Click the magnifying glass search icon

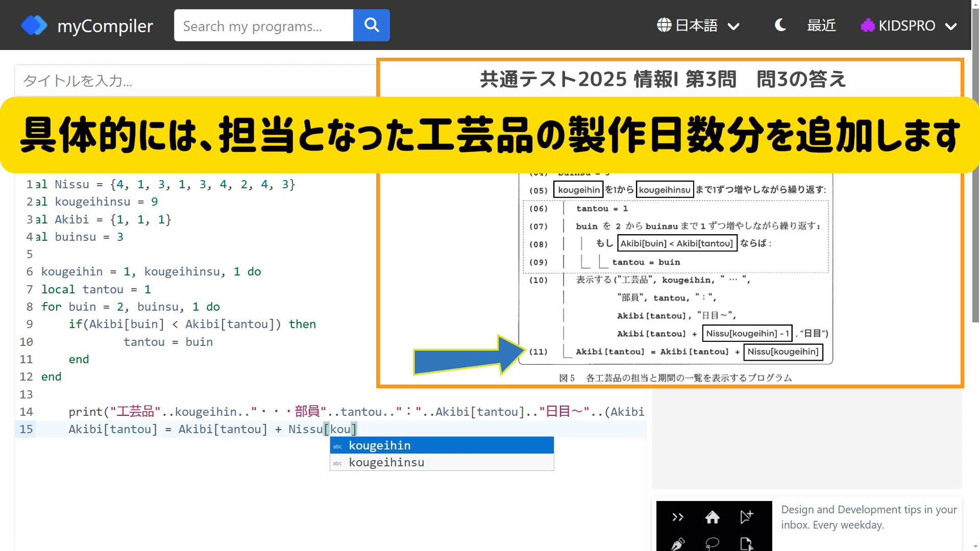tap(371, 25)
